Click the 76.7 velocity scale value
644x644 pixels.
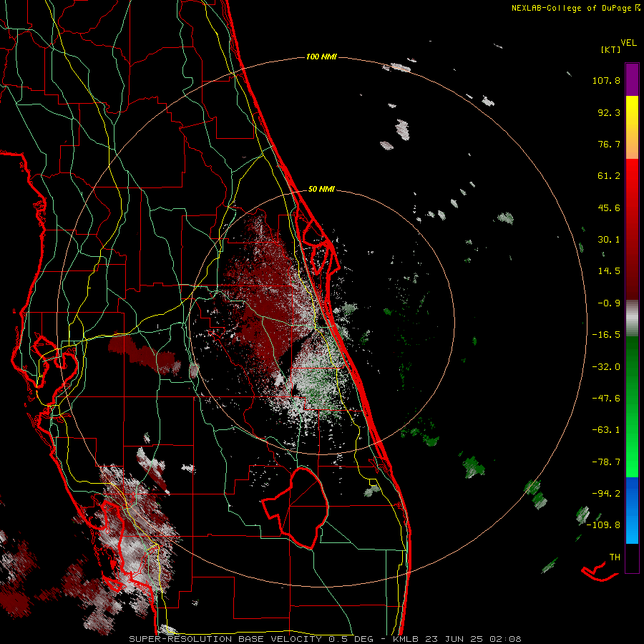(609, 144)
